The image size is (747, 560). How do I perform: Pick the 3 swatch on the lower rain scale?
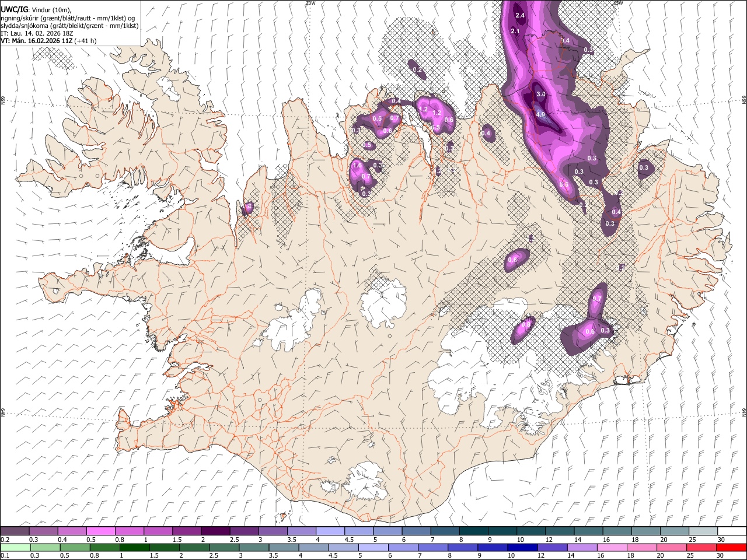tap(254, 547)
